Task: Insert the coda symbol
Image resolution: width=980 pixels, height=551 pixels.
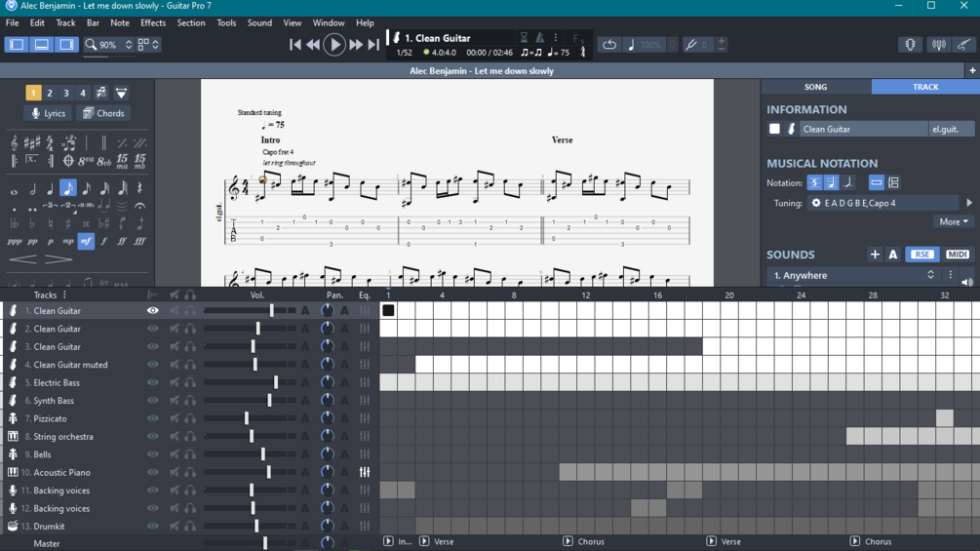Action: click(x=68, y=161)
